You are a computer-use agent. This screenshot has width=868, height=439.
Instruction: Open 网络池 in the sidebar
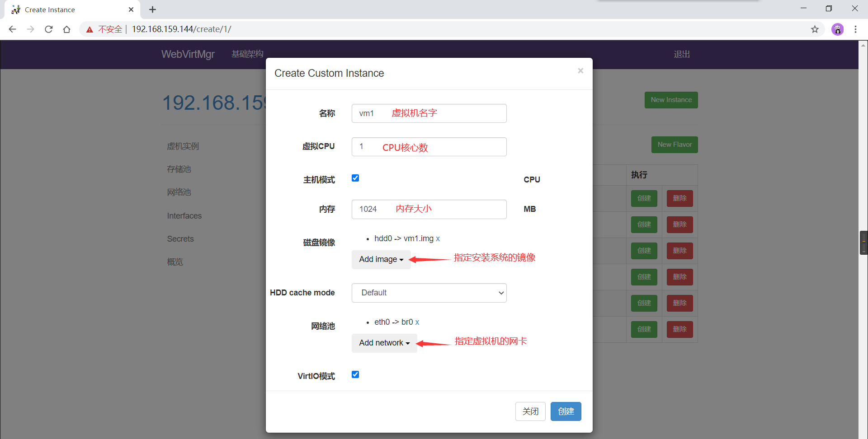tap(179, 192)
